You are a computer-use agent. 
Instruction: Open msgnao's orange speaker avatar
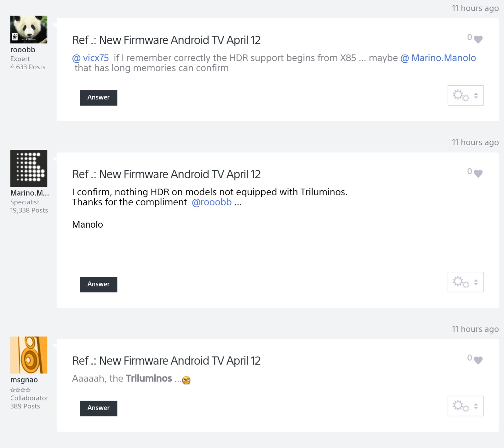pyautogui.click(x=29, y=355)
